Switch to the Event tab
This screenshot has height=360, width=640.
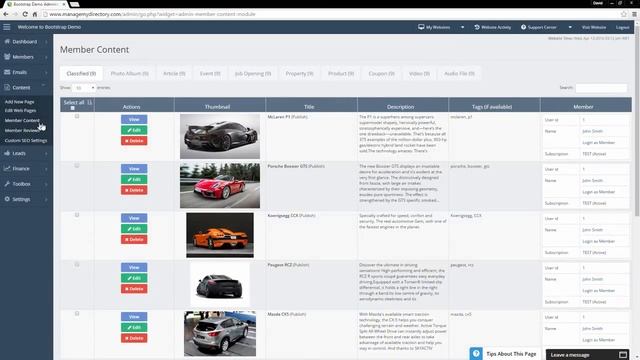[x=210, y=73]
